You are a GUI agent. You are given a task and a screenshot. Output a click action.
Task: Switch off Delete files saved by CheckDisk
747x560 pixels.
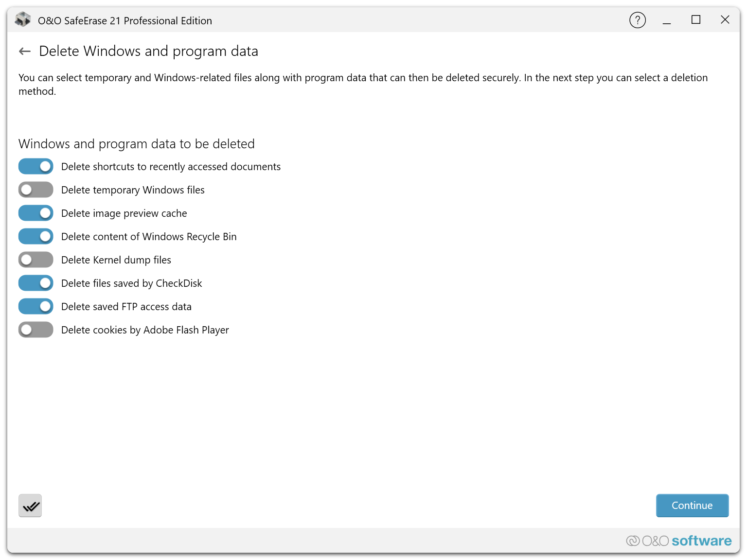point(36,283)
